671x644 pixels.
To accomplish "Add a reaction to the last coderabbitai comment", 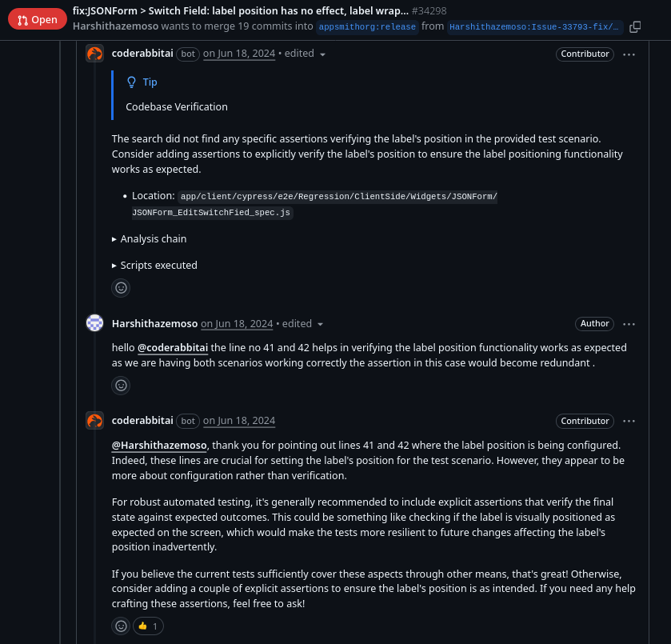I will (121, 626).
